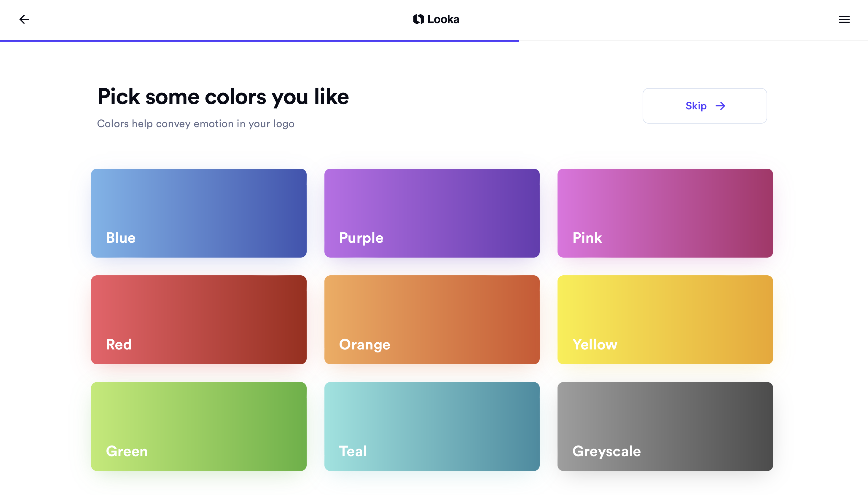The image size is (868, 495).
Task: Click the 'Orange' label text
Action: tap(364, 344)
